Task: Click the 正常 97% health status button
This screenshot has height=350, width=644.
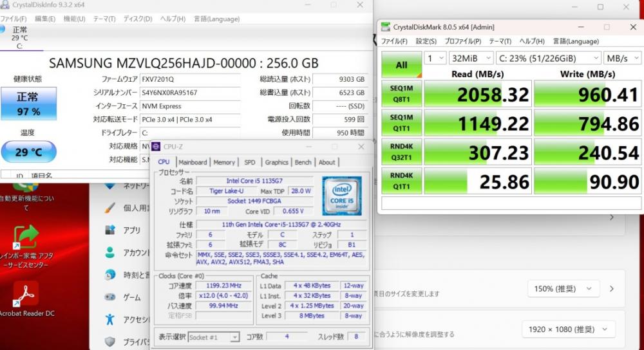Action: click(x=28, y=104)
